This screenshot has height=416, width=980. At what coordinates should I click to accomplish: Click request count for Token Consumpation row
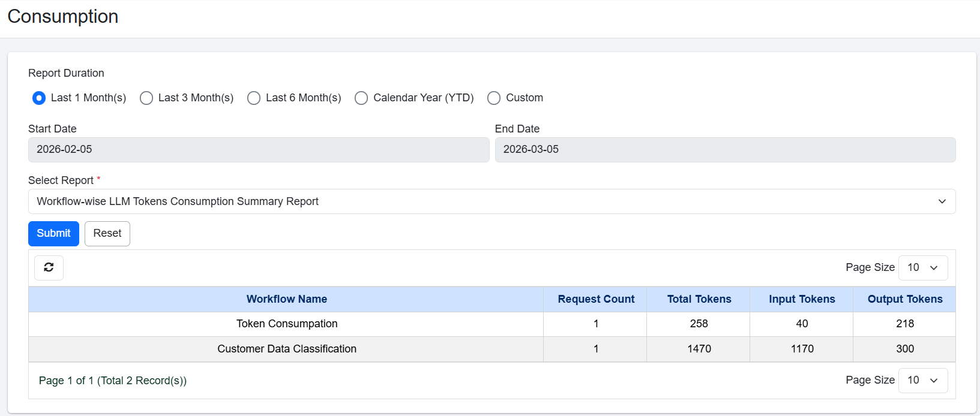coord(596,324)
